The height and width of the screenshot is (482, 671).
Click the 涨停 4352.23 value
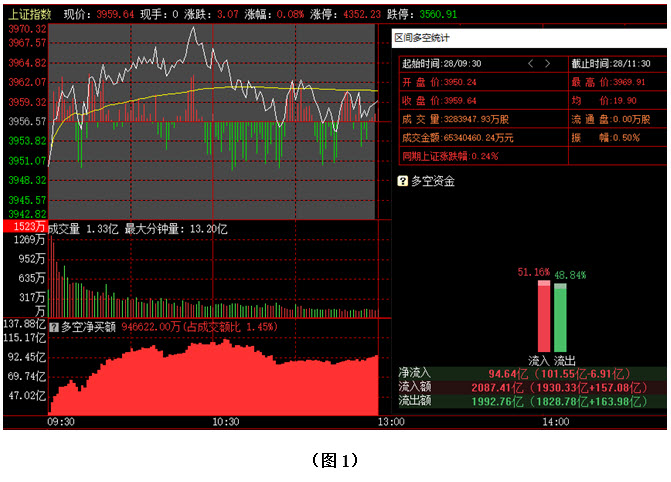362,14
